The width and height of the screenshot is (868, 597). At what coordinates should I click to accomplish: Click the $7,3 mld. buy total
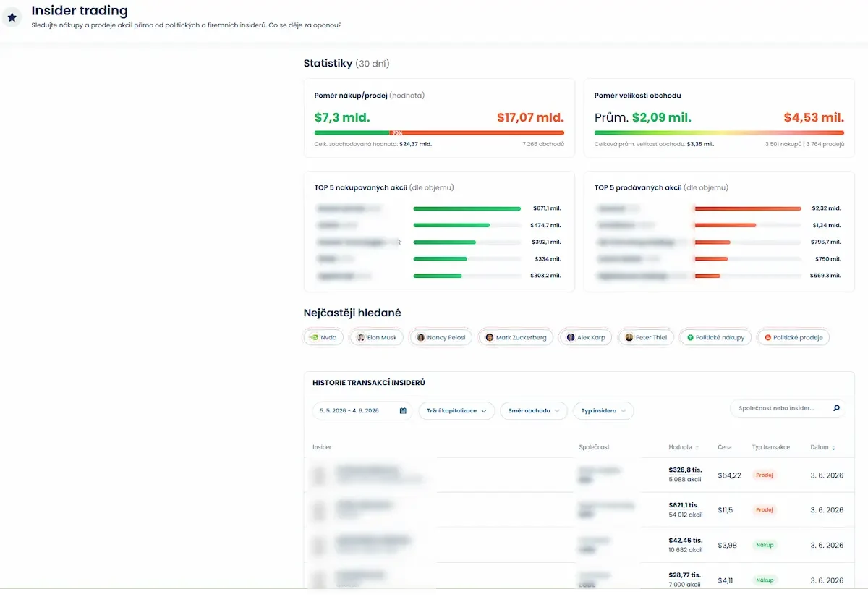[342, 117]
